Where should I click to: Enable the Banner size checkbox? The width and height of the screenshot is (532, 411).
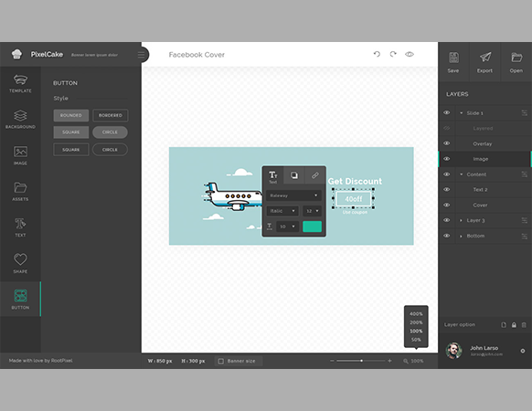click(x=221, y=361)
